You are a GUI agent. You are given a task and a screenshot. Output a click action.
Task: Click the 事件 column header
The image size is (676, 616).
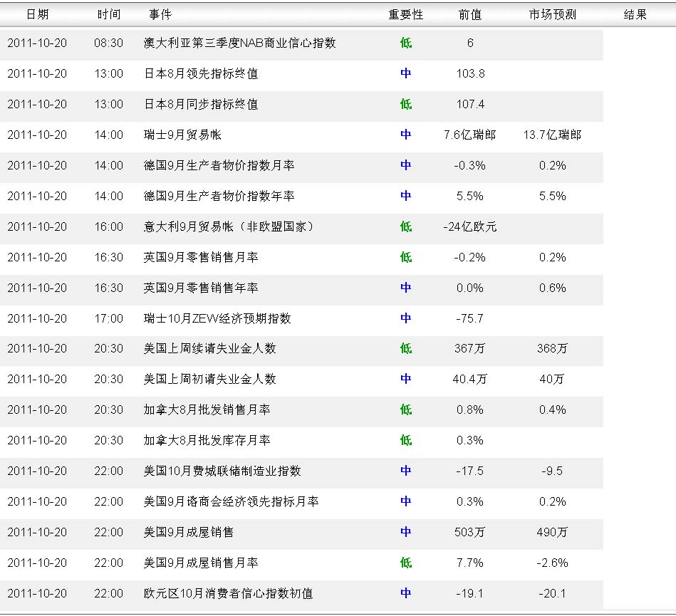(x=160, y=15)
